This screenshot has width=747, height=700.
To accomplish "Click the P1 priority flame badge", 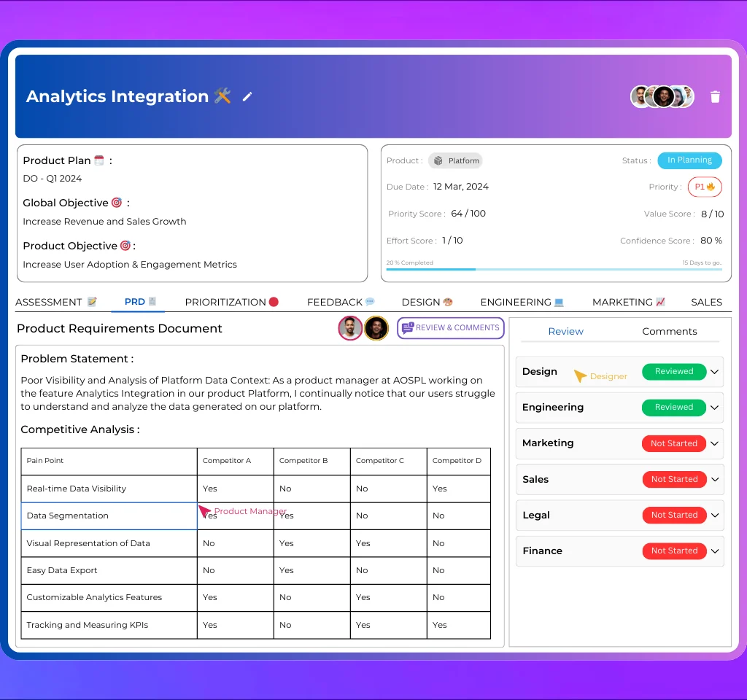I will [x=704, y=187].
